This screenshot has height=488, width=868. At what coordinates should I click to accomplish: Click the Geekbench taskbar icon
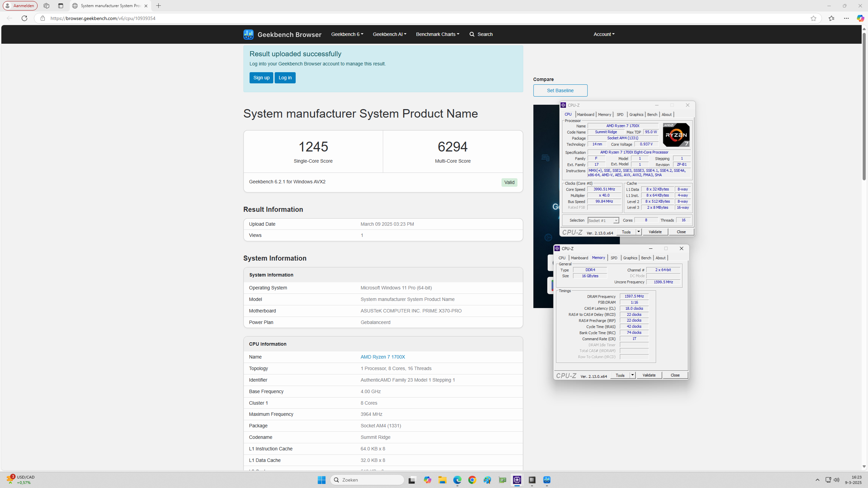click(x=547, y=480)
